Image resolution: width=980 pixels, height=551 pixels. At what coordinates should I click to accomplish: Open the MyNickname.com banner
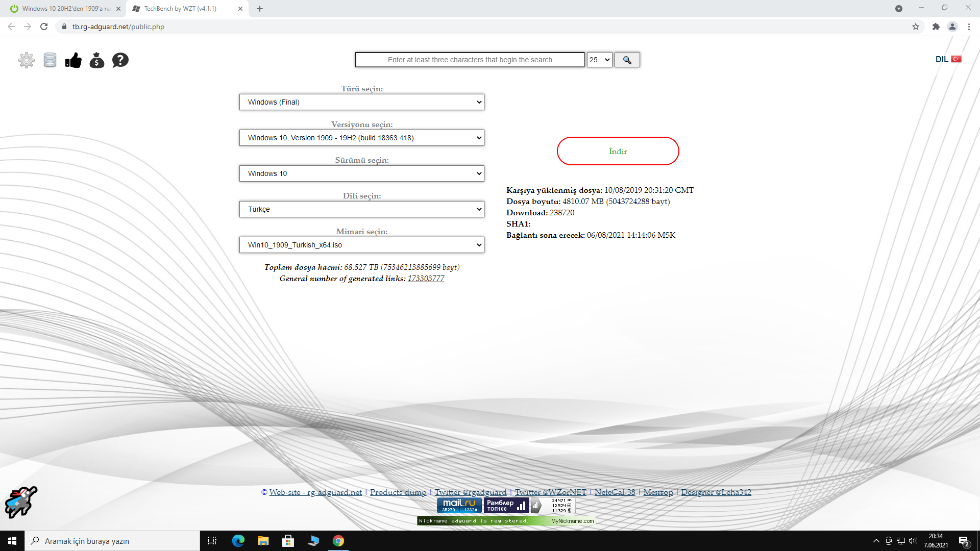[506, 521]
